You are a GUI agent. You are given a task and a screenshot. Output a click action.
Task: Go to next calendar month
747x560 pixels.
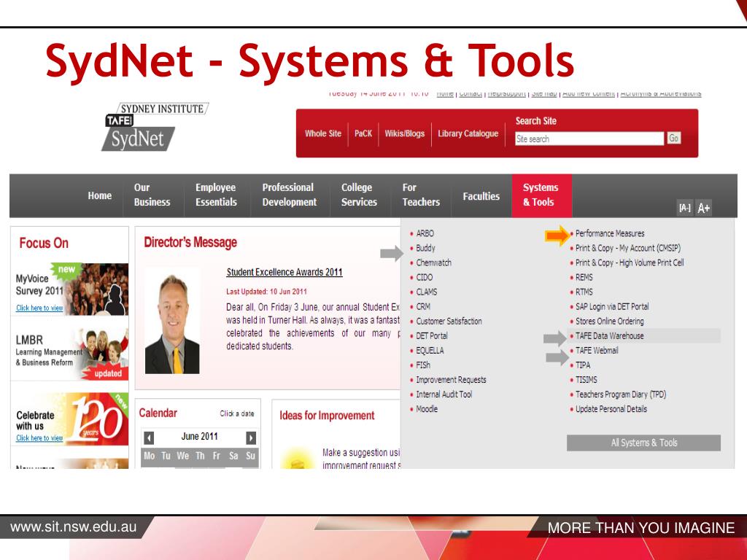(x=251, y=437)
